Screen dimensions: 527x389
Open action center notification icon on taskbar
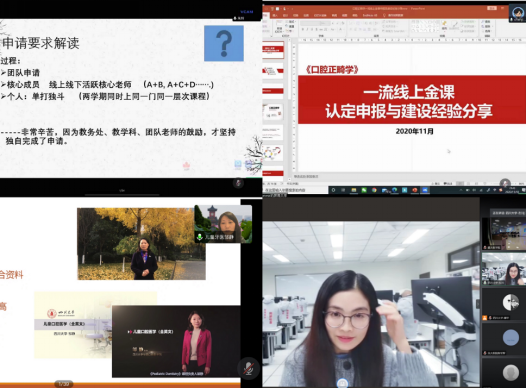(x=523, y=190)
